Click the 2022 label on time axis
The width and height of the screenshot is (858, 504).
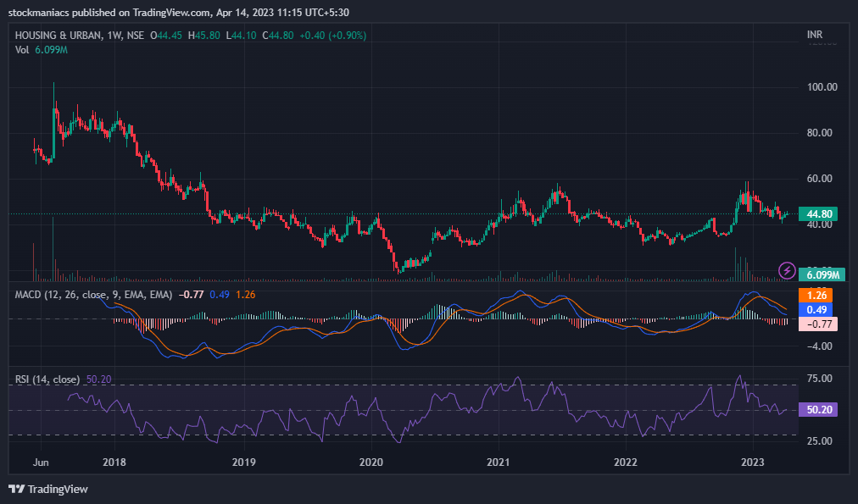tap(626, 462)
